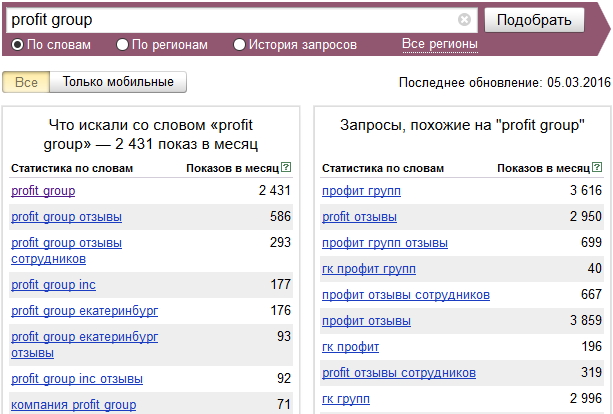Viewport: 613px width, 414px height.
Task: Open the профит отзывы сотрудников link
Action: (x=406, y=295)
